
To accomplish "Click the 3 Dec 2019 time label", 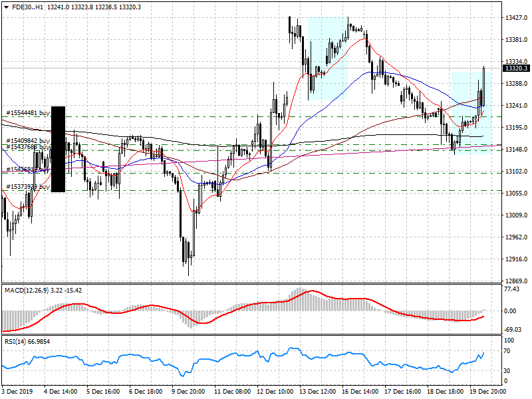I will point(17,392).
